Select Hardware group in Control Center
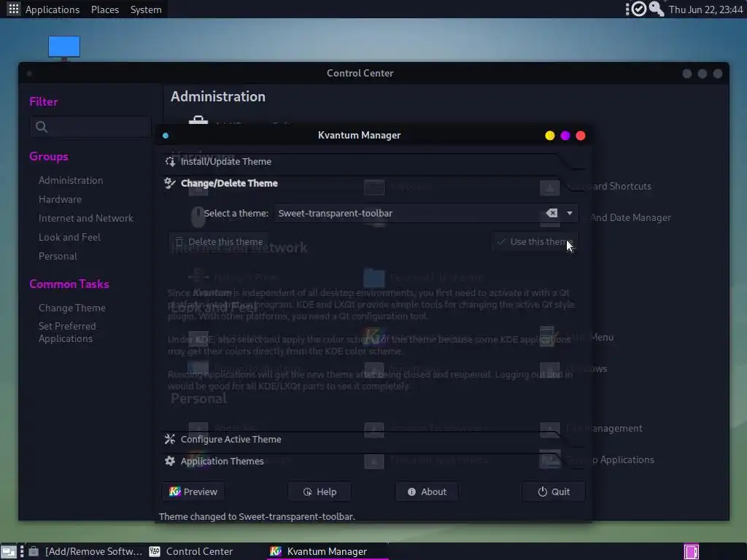Viewport: 747px width, 560px height. click(60, 200)
